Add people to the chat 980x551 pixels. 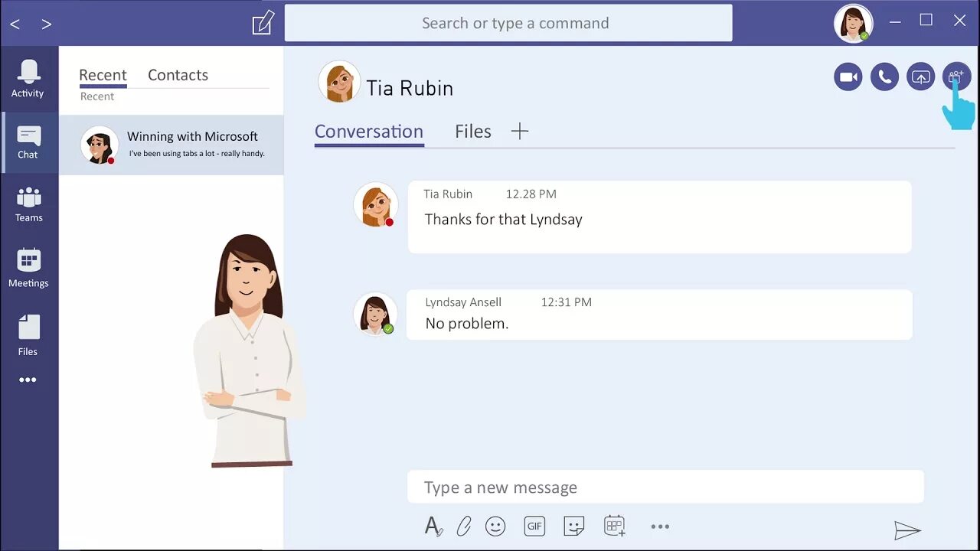[956, 77]
